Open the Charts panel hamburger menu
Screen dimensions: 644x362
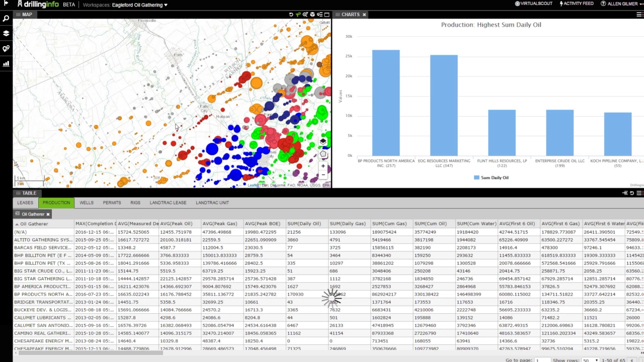tap(639, 15)
